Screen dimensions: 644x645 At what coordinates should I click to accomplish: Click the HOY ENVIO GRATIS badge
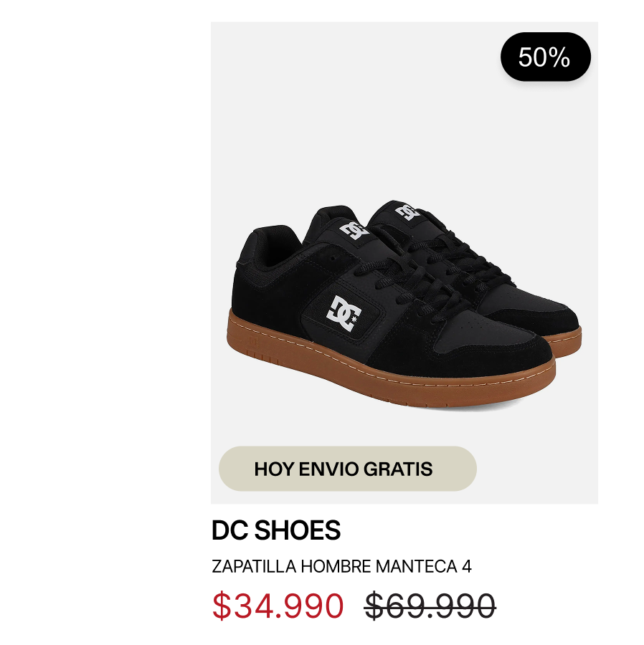coord(347,469)
